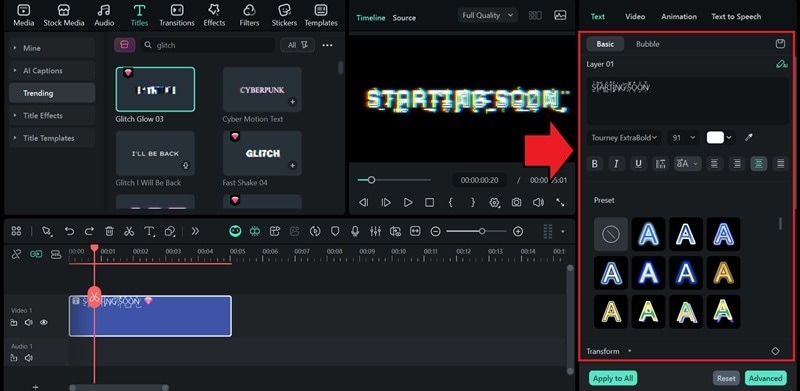
Task: Toggle Video 1 track visibility eye
Action: 44,323
